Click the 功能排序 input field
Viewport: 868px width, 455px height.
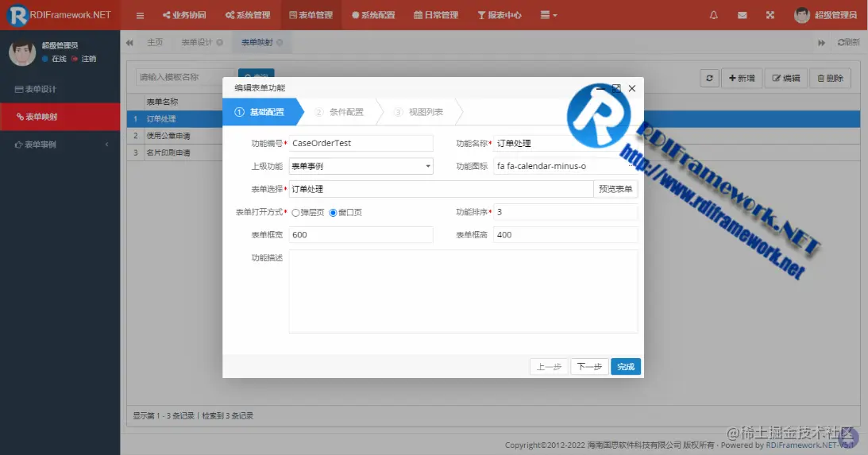point(565,212)
